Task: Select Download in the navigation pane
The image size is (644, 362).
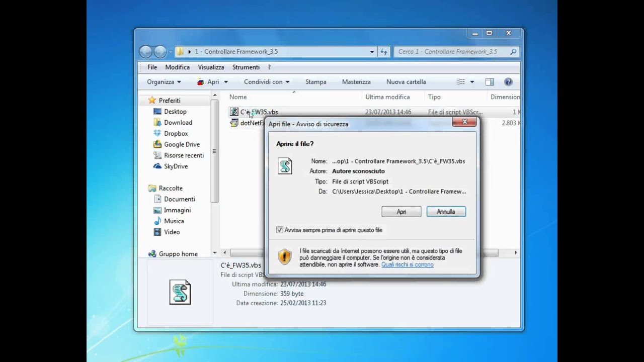Action: tap(178, 123)
